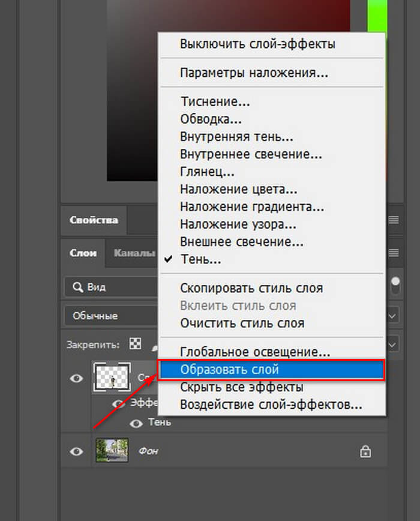Click the "Тень" effect label

(x=160, y=422)
